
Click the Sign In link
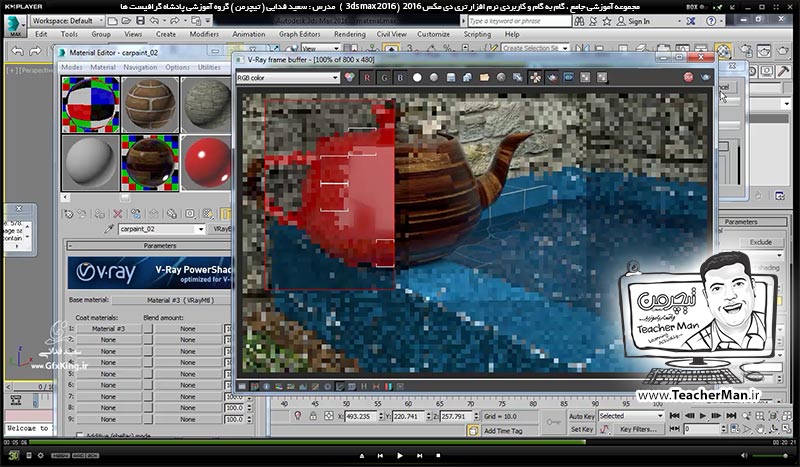click(x=639, y=21)
